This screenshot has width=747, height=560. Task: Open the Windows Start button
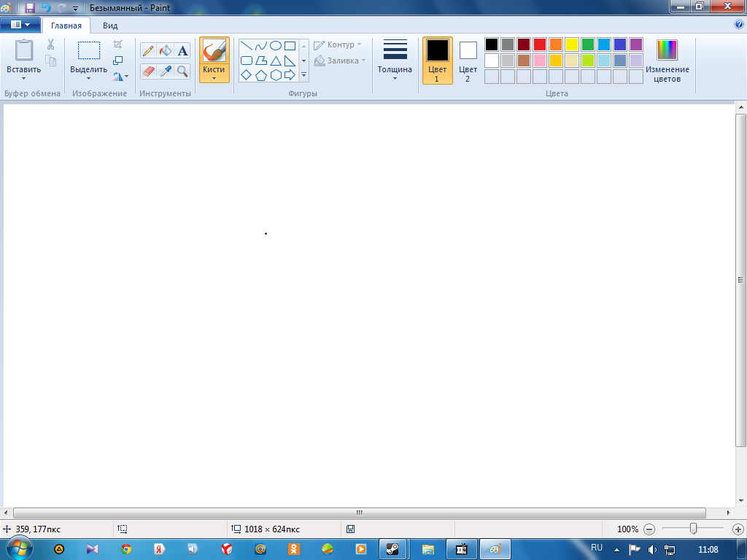(18, 548)
